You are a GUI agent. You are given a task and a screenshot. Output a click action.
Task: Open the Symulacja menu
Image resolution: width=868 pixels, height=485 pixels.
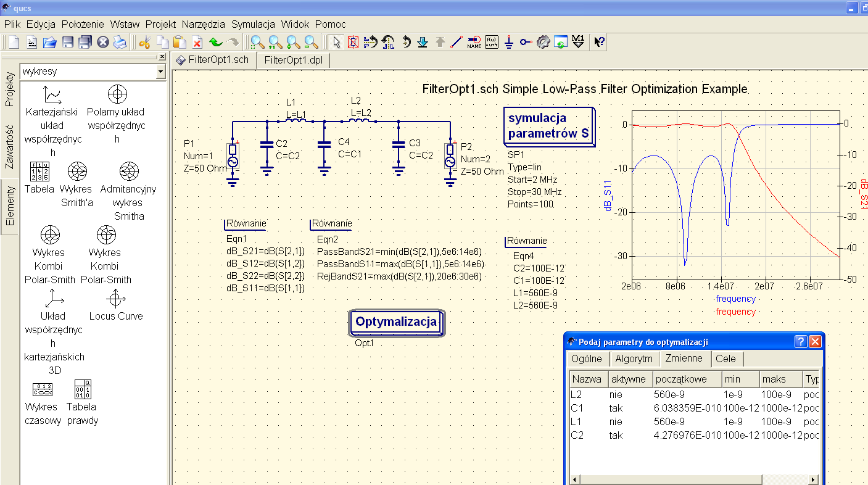tap(253, 25)
